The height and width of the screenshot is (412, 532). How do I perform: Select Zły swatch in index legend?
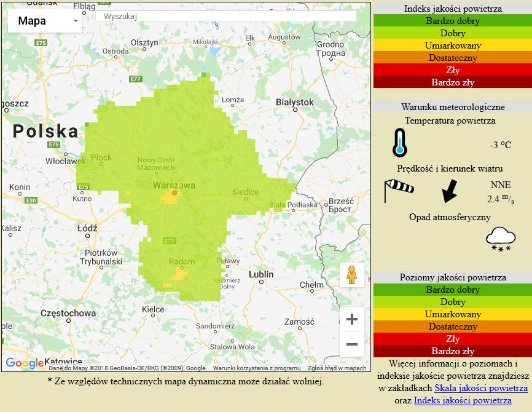(x=453, y=69)
